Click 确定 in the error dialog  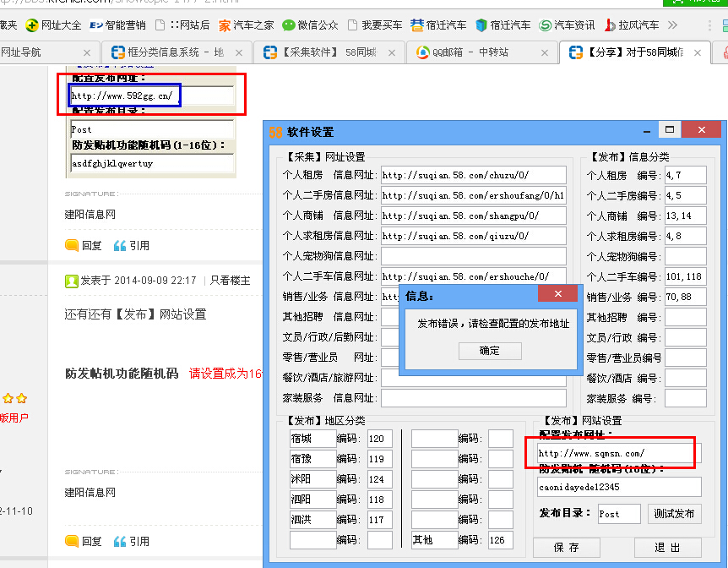point(489,351)
